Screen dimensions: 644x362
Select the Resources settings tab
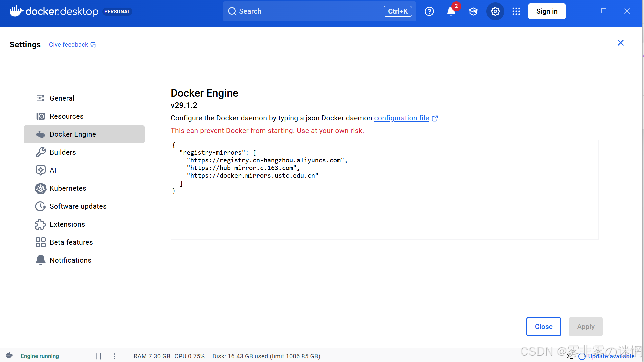[x=66, y=116]
